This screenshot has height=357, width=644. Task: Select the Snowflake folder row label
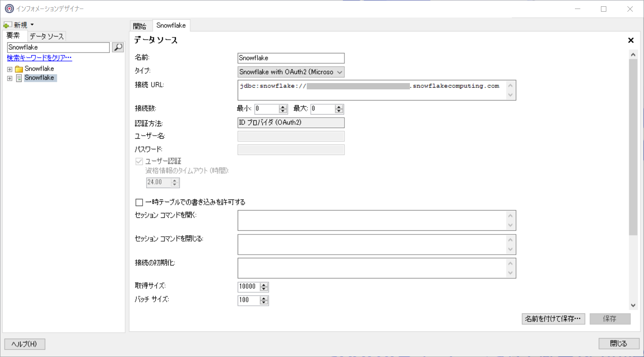pos(39,69)
